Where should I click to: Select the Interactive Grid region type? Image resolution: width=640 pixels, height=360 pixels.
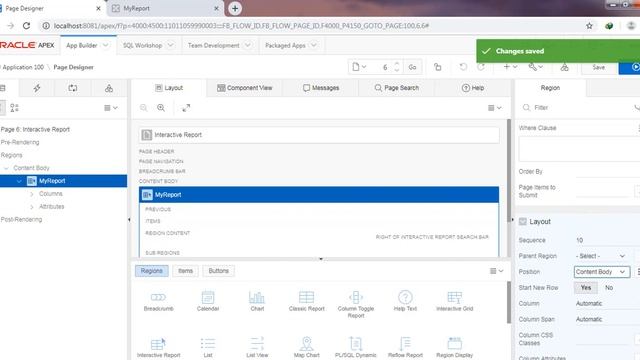454,301
